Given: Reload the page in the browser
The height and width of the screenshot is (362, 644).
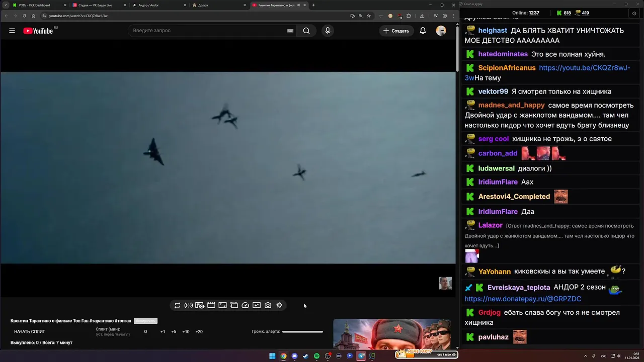Looking at the screenshot, I should tap(24, 16).
